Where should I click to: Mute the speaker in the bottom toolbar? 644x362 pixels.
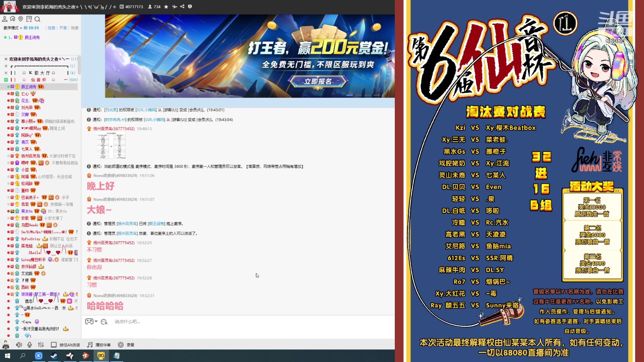pos(19,345)
